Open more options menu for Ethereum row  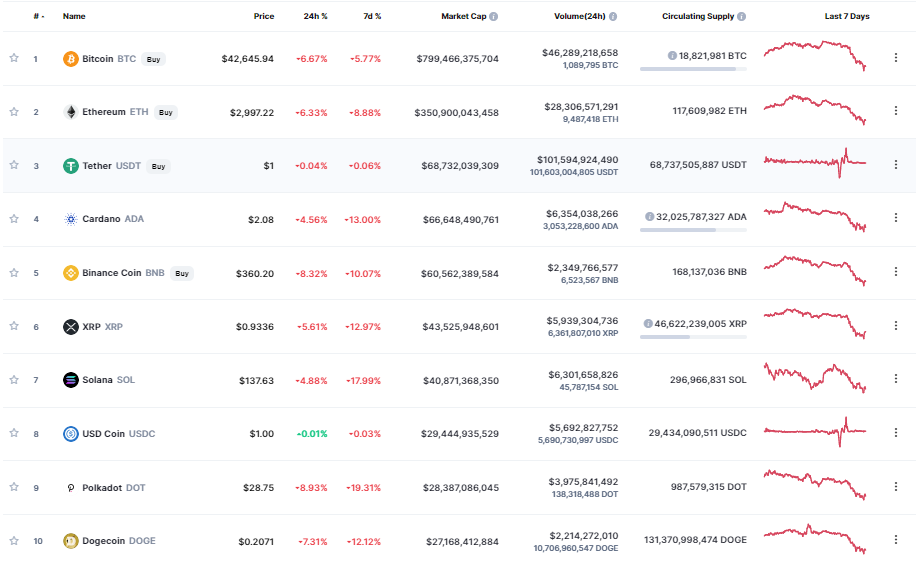(x=896, y=110)
